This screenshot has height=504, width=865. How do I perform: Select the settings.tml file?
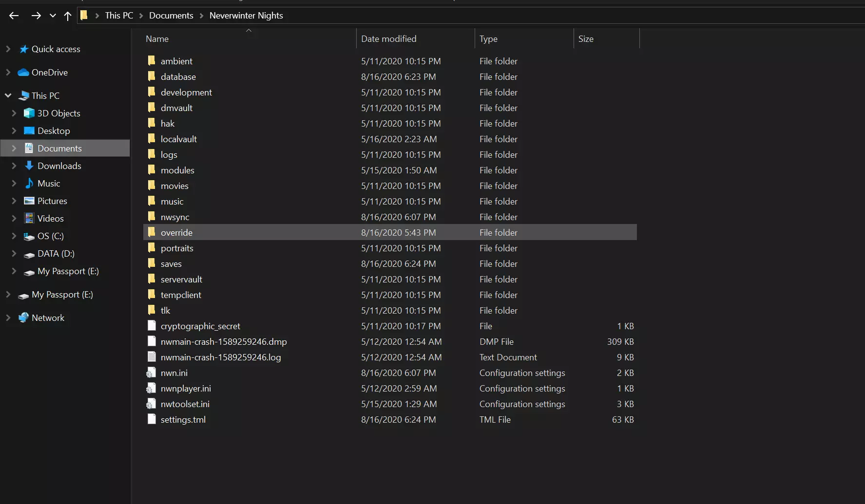click(x=183, y=420)
